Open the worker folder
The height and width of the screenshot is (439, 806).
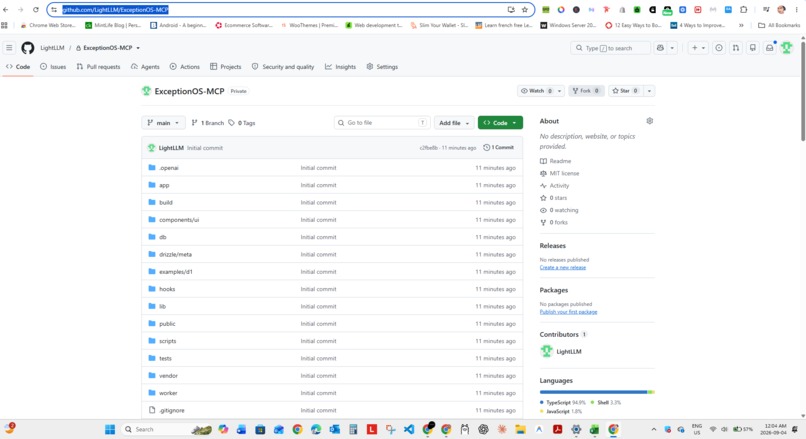(168, 393)
